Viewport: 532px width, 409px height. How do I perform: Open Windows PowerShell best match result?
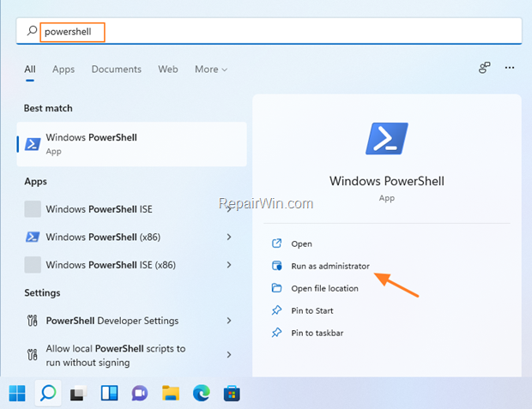pyautogui.click(x=131, y=144)
